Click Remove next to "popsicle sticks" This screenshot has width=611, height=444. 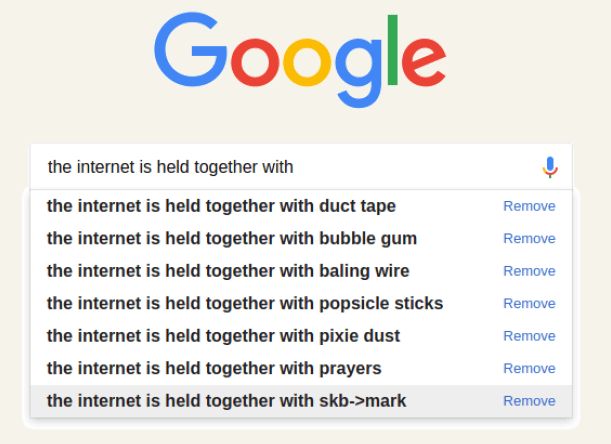click(529, 303)
